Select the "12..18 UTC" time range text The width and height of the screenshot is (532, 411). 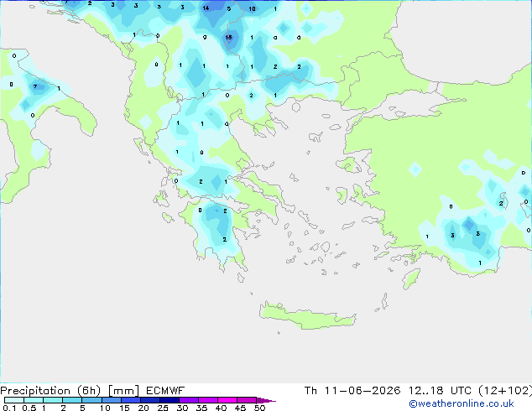click(x=440, y=391)
